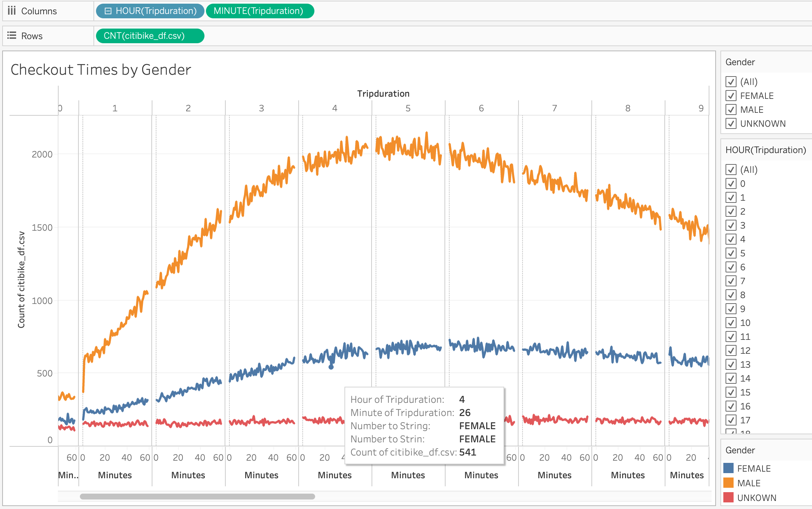This screenshot has height=509, width=812.
Task: Toggle HOUR(Tripduration) (All) checkbox
Action: [x=731, y=170]
